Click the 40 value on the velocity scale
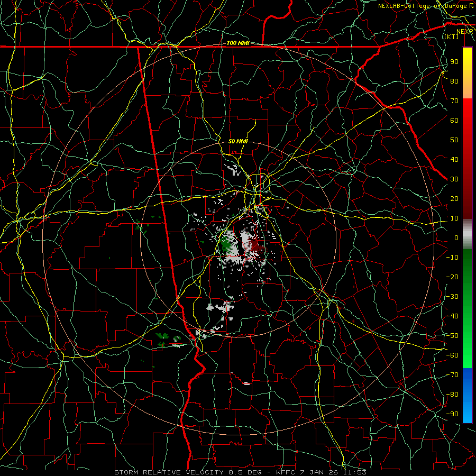The image size is (476, 476). click(x=454, y=160)
